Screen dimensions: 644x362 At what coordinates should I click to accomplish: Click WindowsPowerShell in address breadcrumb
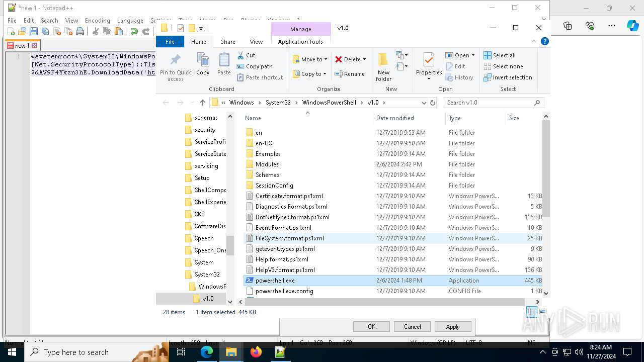329,103
